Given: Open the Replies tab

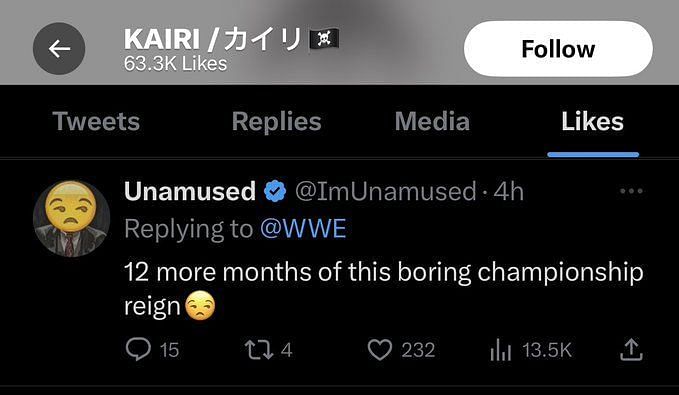Looking at the screenshot, I should 276,121.
